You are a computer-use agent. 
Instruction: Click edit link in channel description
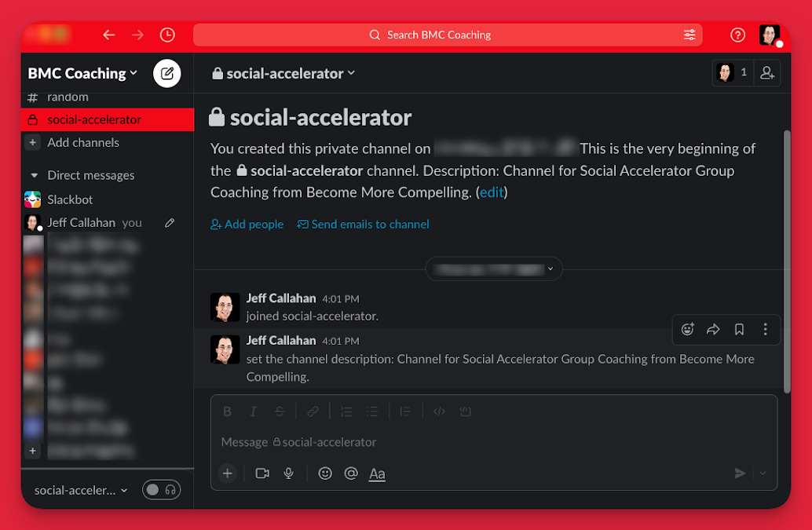pyautogui.click(x=492, y=192)
